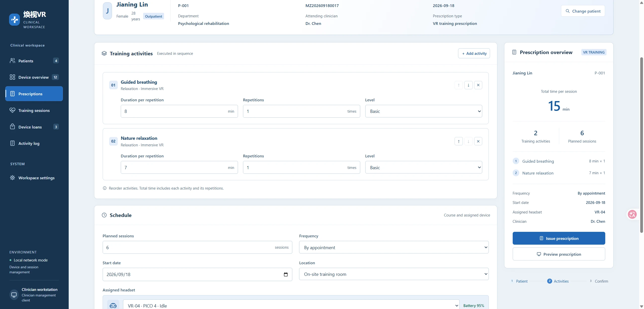Screen dimensions: 644x309
Task: Click Guided breathing duration field
Action: coord(179,111)
